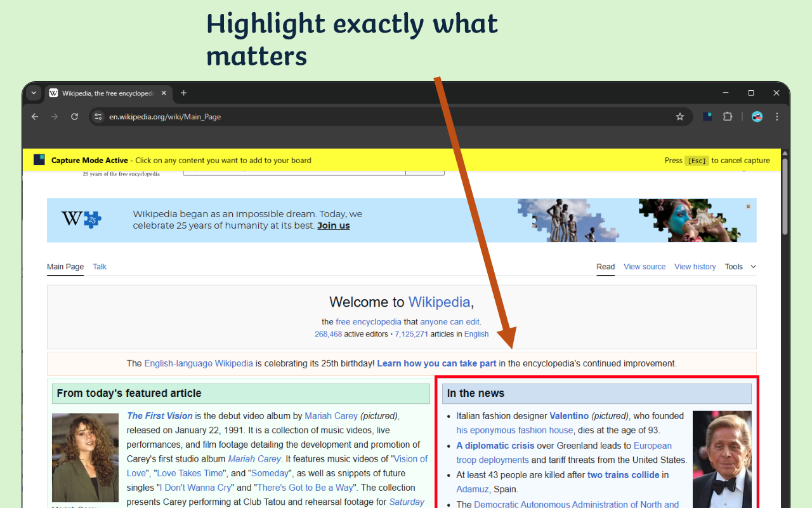Viewport: 812px width, 508px height.
Task: Click the browser profile avatar icon
Action: [756, 116]
